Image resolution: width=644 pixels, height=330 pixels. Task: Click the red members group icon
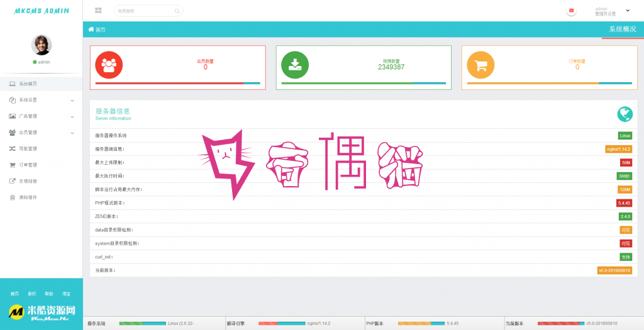tap(109, 65)
